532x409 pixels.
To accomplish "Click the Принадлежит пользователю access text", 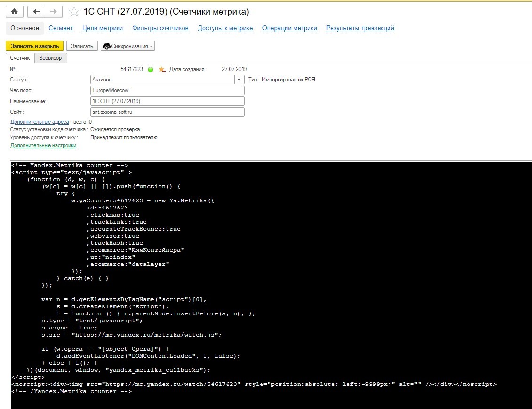I will 124,138.
